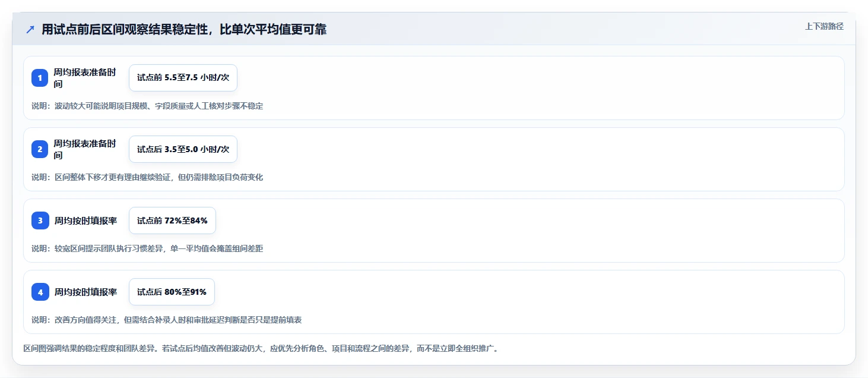868x378 pixels.
Task: Select the number 3 badge
Action: click(x=40, y=220)
